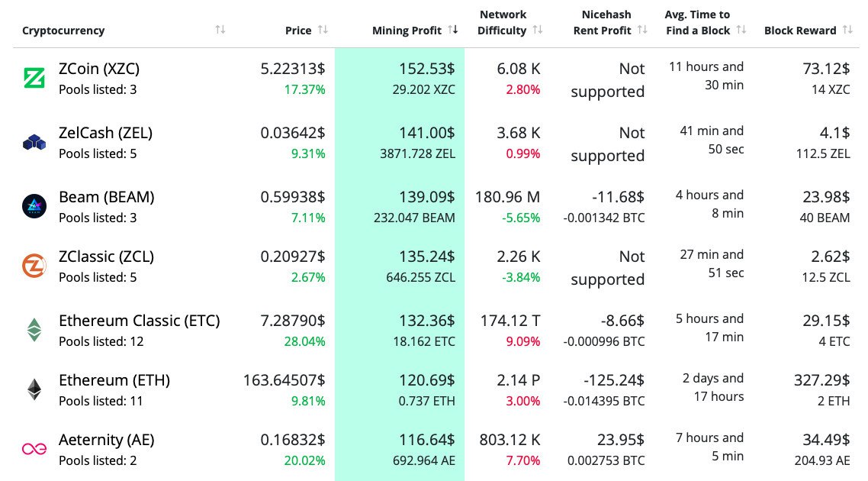868x481 pixels.
Task: Open the Aeternity (AE) coin link
Action: pyautogui.click(x=106, y=440)
